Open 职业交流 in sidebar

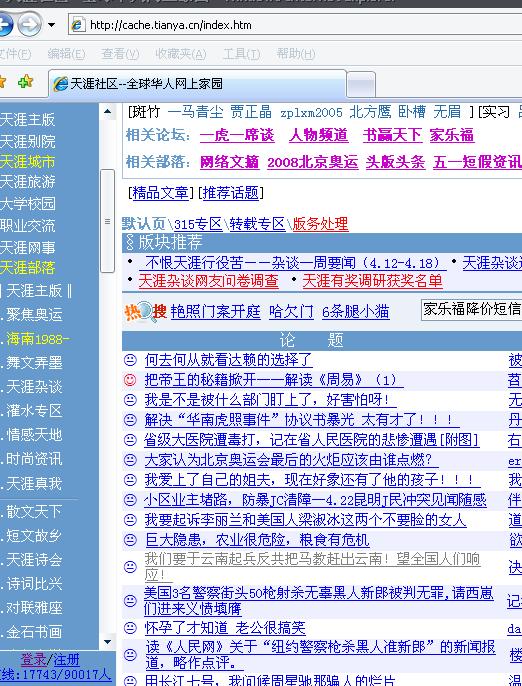coord(28,225)
